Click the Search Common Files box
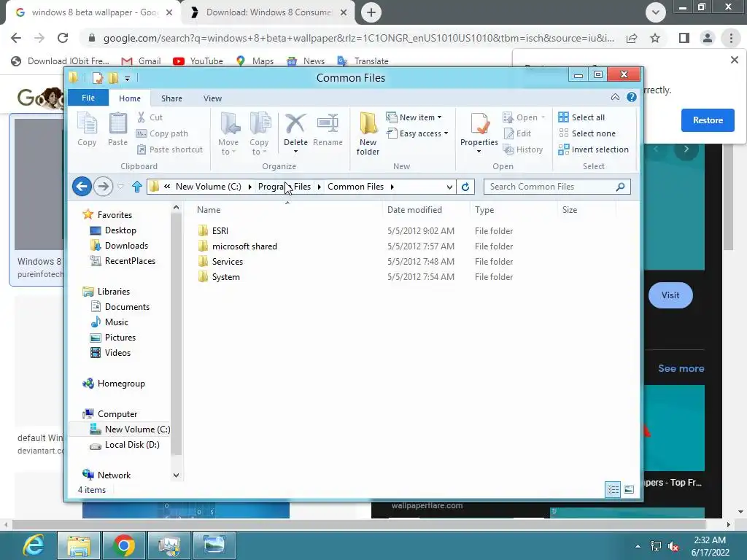 pos(557,187)
